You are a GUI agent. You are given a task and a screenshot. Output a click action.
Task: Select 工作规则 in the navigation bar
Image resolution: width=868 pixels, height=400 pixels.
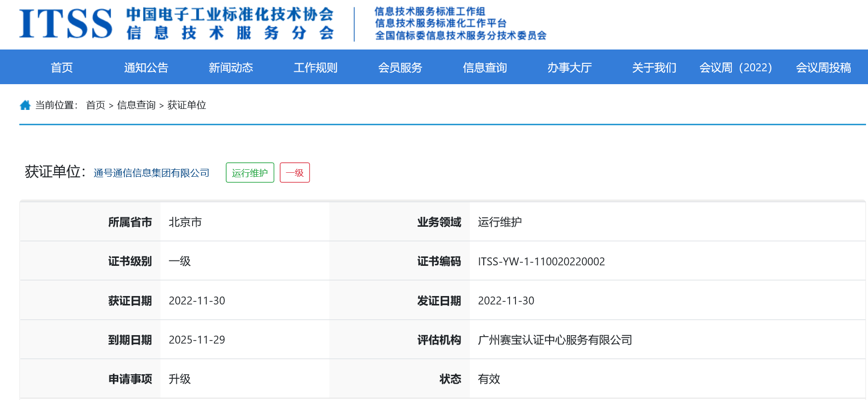point(316,67)
